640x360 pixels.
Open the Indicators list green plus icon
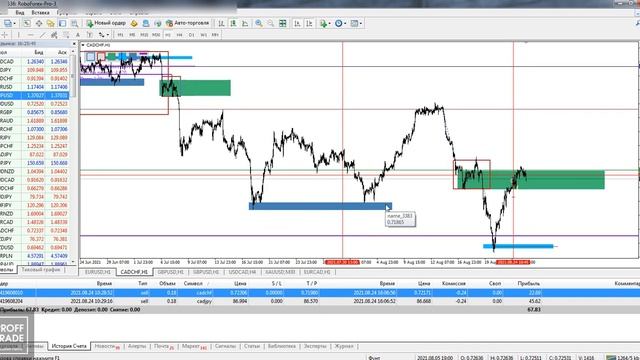coord(323,24)
